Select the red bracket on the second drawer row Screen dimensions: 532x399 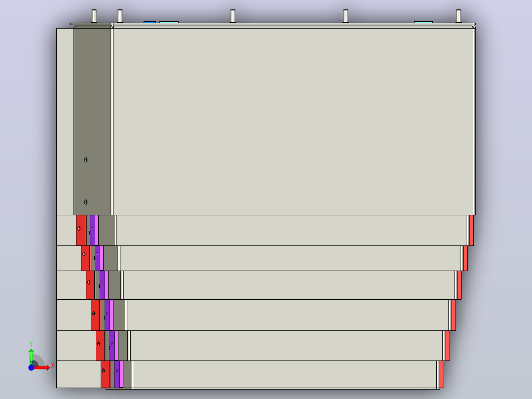pos(85,258)
